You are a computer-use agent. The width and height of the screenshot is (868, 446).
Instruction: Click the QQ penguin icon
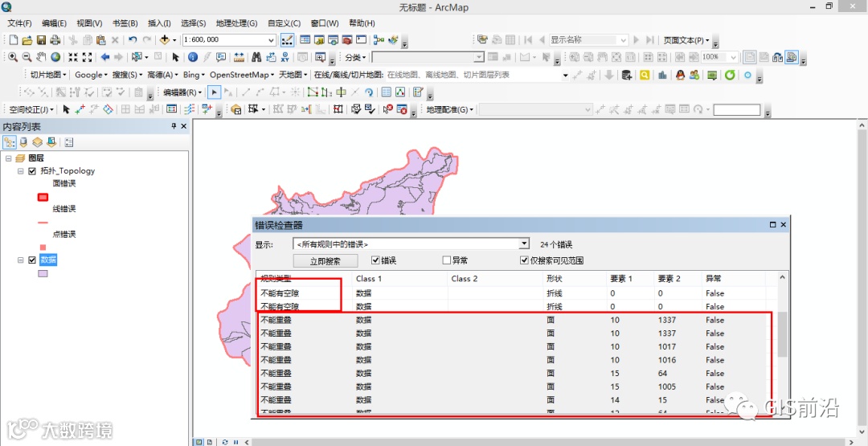[x=681, y=75]
